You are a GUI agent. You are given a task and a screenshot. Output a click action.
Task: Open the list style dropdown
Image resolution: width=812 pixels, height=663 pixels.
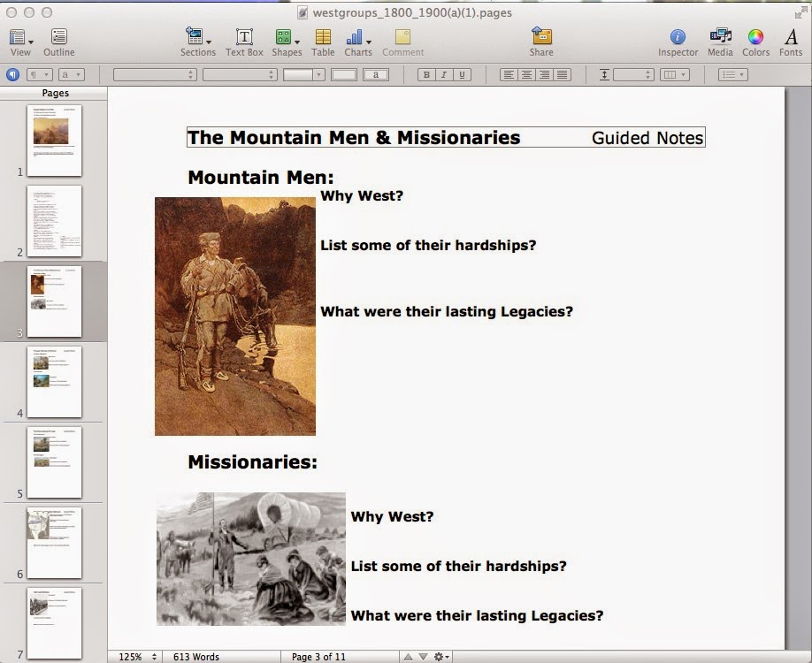732,74
